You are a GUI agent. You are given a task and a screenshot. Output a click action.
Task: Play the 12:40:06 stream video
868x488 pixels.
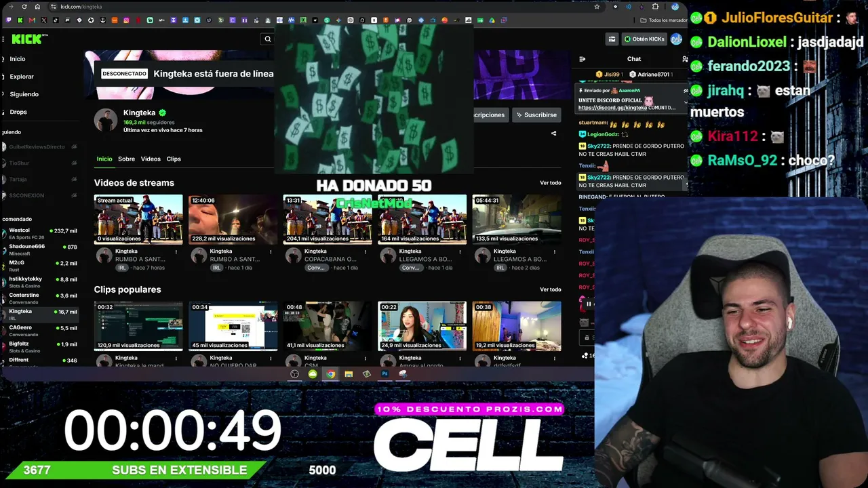(x=233, y=219)
